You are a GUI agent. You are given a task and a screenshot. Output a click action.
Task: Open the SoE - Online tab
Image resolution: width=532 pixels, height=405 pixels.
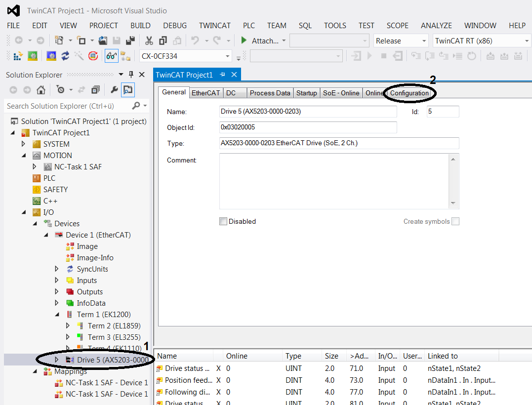341,93
